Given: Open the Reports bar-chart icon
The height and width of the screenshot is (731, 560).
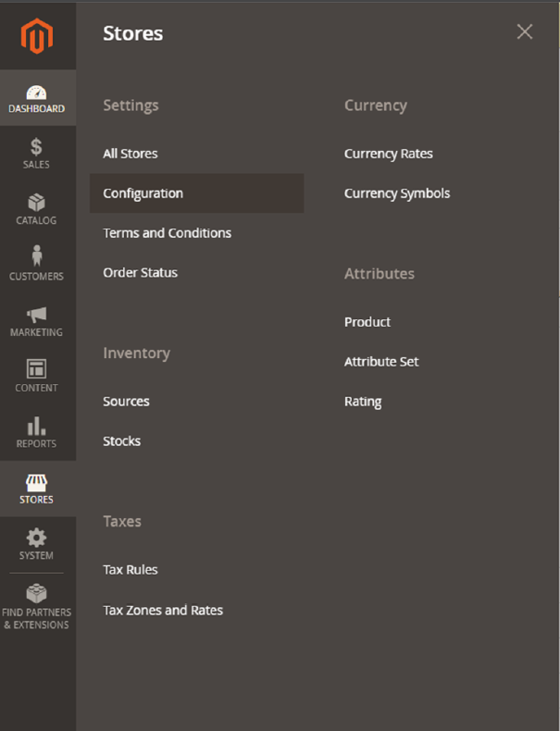Looking at the screenshot, I should [37, 426].
